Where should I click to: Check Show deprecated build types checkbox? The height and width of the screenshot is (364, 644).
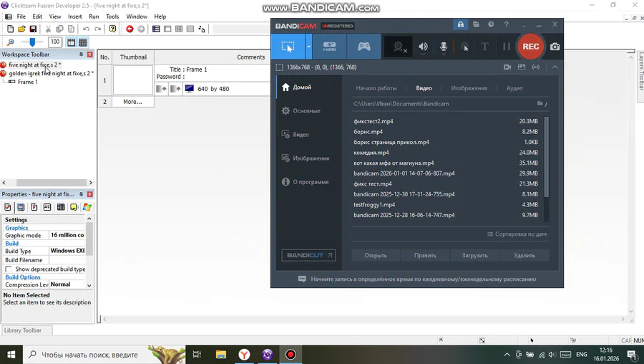click(x=8, y=269)
